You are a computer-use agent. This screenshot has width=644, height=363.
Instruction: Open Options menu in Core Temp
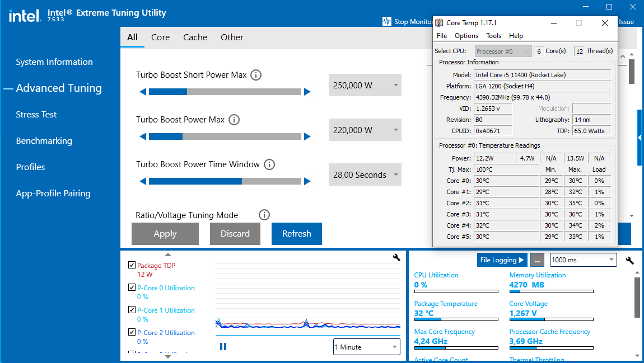pyautogui.click(x=466, y=36)
